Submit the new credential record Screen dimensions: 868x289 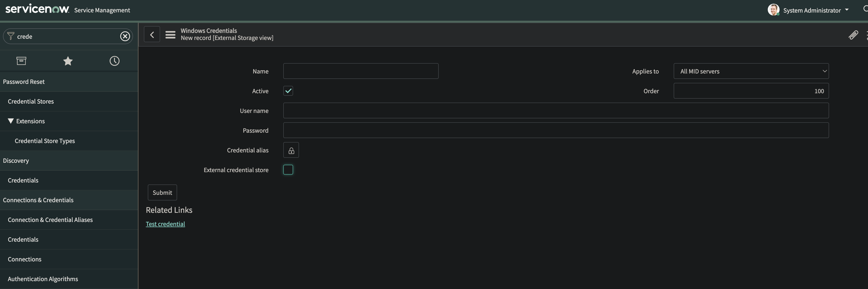pos(162,193)
